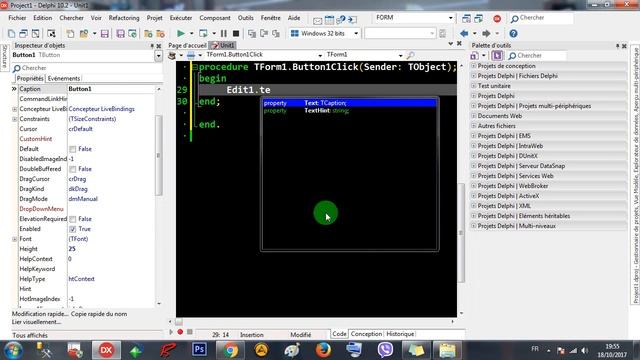This screenshot has width=640, height=360.
Task: Expand the Documents Web palette category
Action: (x=474, y=116)
